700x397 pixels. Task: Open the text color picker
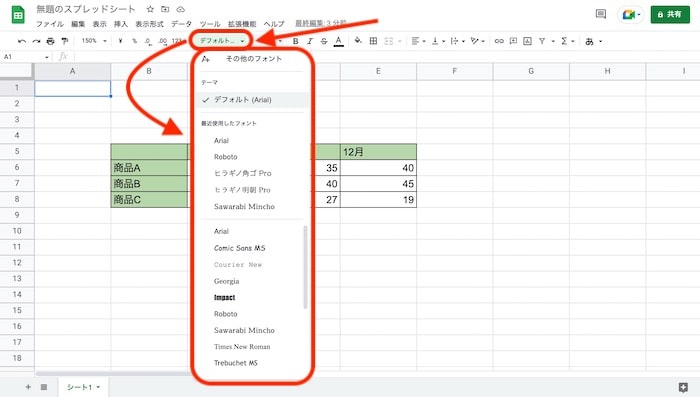point(339,41)
